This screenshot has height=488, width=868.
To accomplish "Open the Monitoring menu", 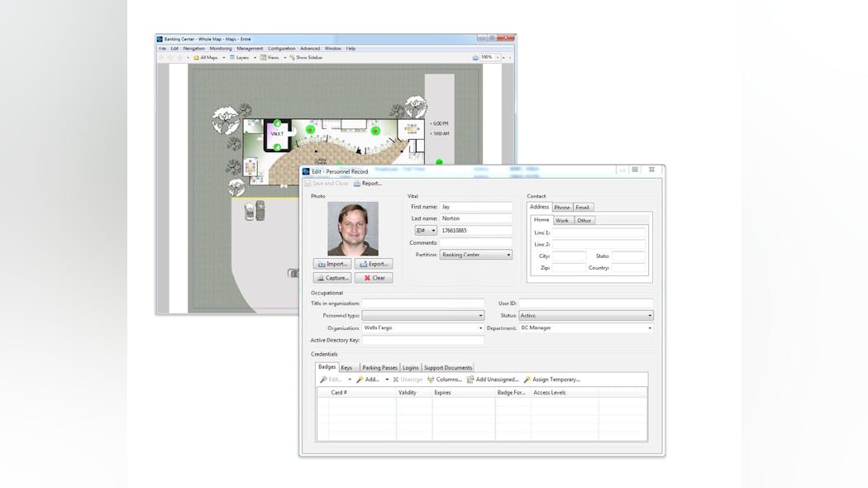I will click(x=220, y=49).
